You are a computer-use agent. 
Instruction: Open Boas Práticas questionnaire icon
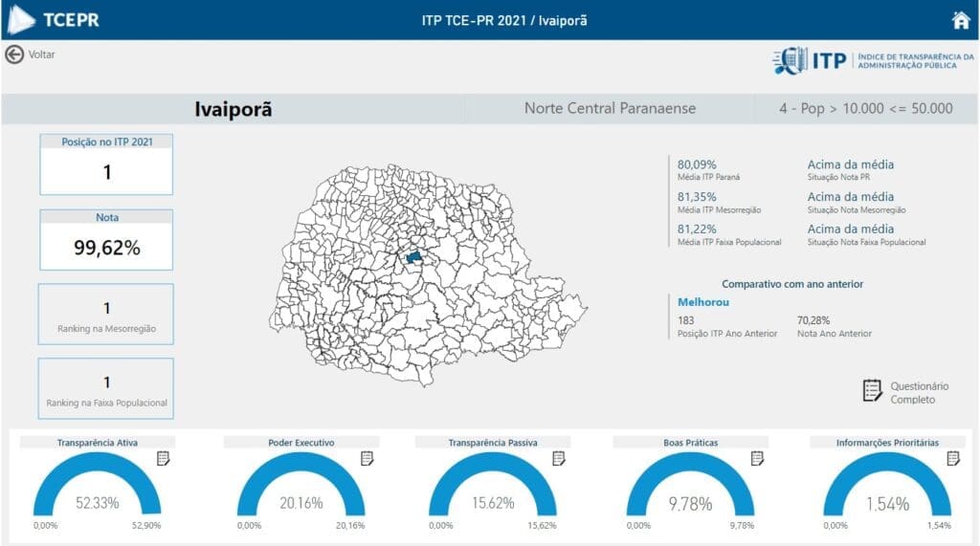[757, 459]
